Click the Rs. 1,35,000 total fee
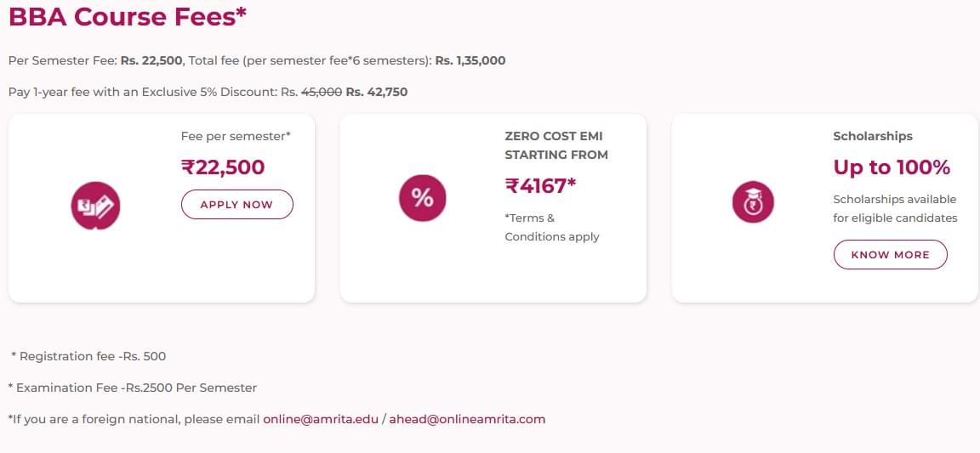The width and height of the screenshot is (980, 453). coord(470,60)
